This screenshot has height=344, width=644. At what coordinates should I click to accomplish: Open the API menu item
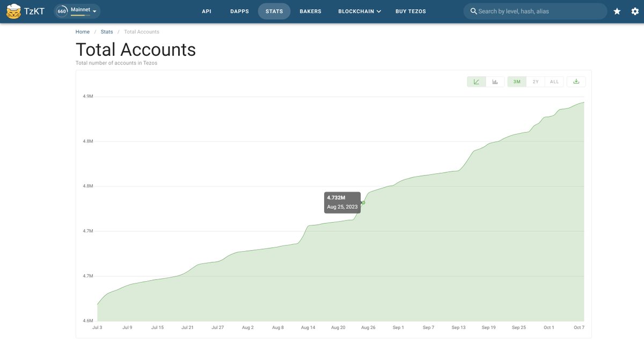pyautogui.click(x=207, y=11)
